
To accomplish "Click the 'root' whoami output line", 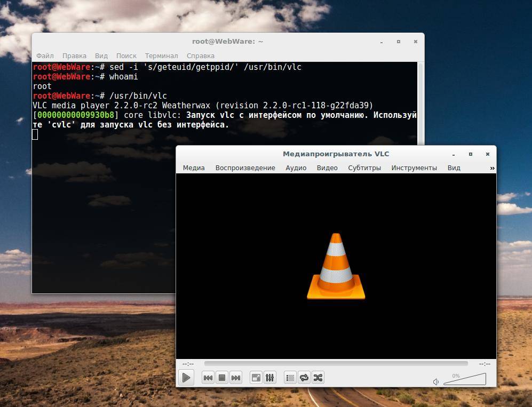I will click(x=42, y=86).
